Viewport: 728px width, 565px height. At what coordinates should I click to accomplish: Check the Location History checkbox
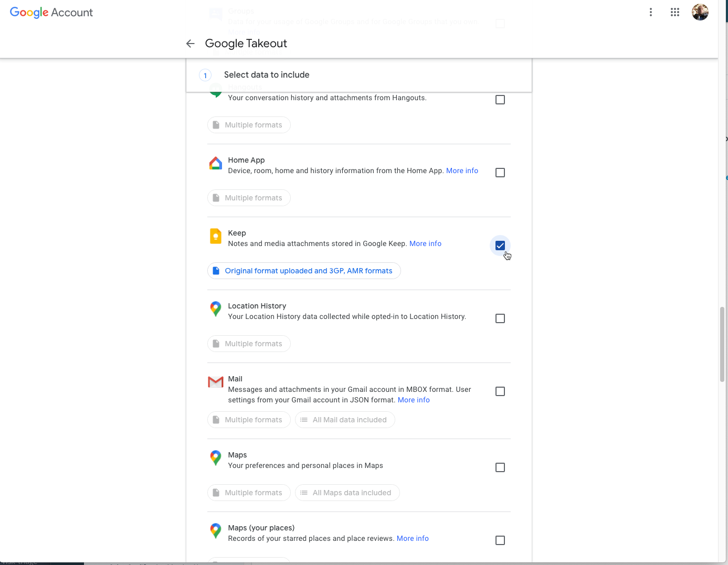point(500,318)
